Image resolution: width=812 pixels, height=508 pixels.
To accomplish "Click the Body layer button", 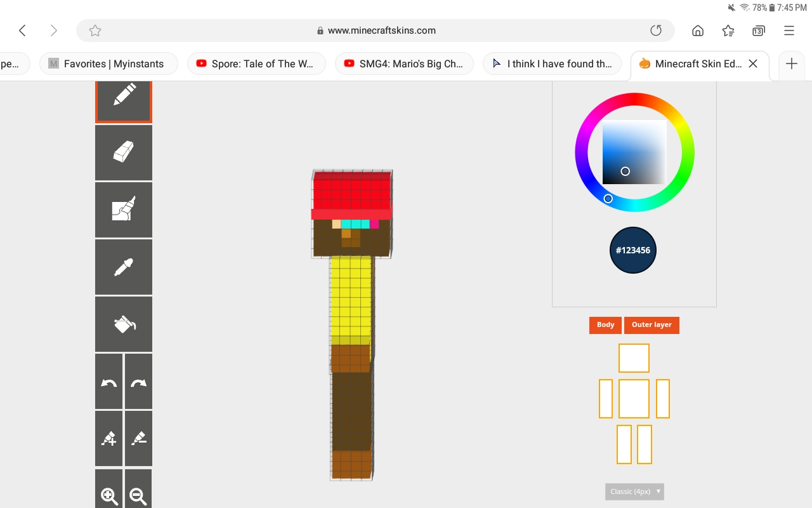I will 605,324.
